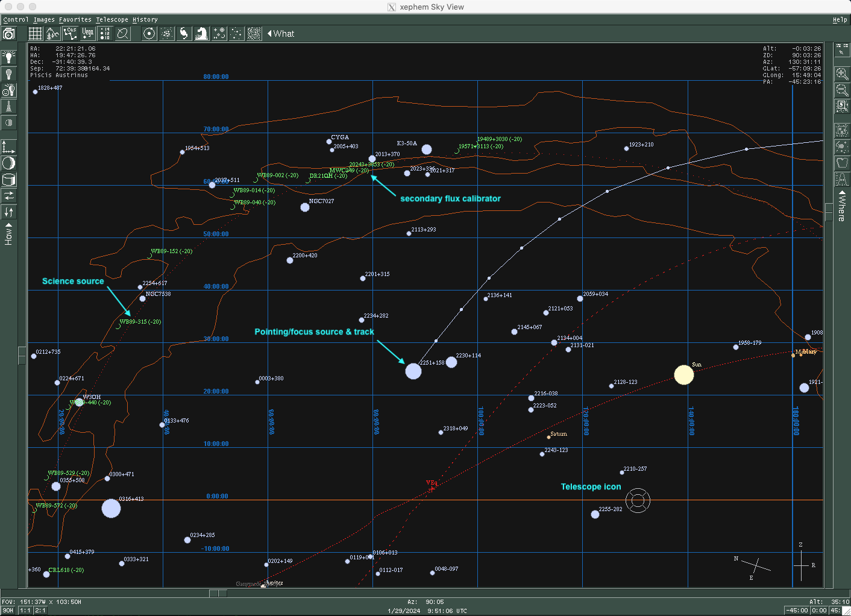Image resolution: width=851 pixels, height=616 pixels.
Task: Click the dotted letter A icon
Action: click(x=842, y=180)
